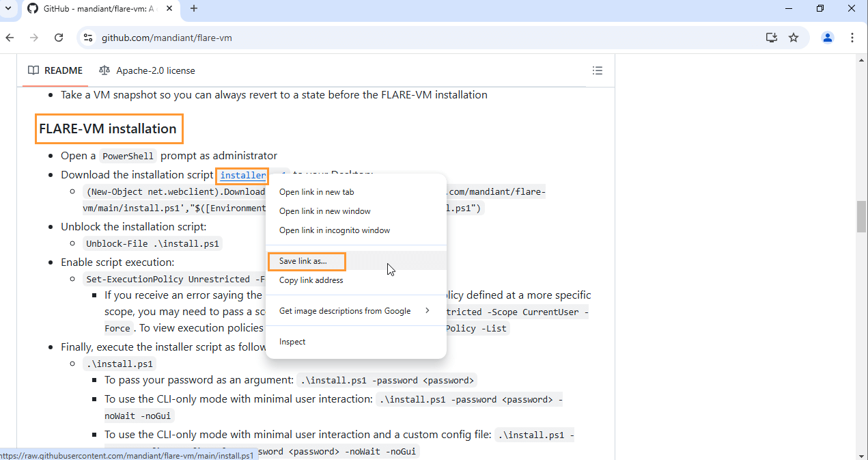Screen dimensions: 868x460
Task: Click the installer link
Action: [243, 176]
